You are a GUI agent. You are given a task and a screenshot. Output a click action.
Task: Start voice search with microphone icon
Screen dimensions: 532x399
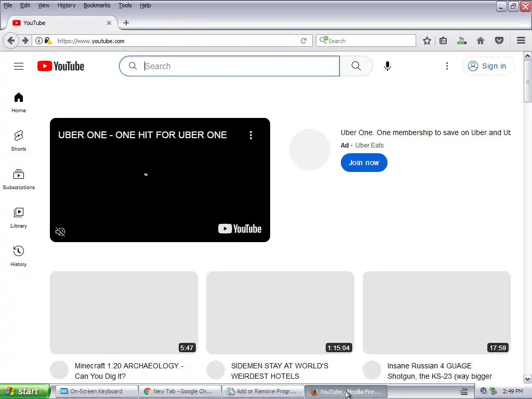pyautogui.click(x=388, y=66)
